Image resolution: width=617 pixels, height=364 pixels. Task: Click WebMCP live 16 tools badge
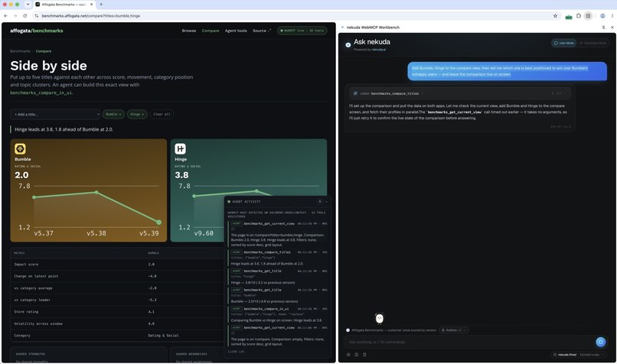(x=302, y=31)
